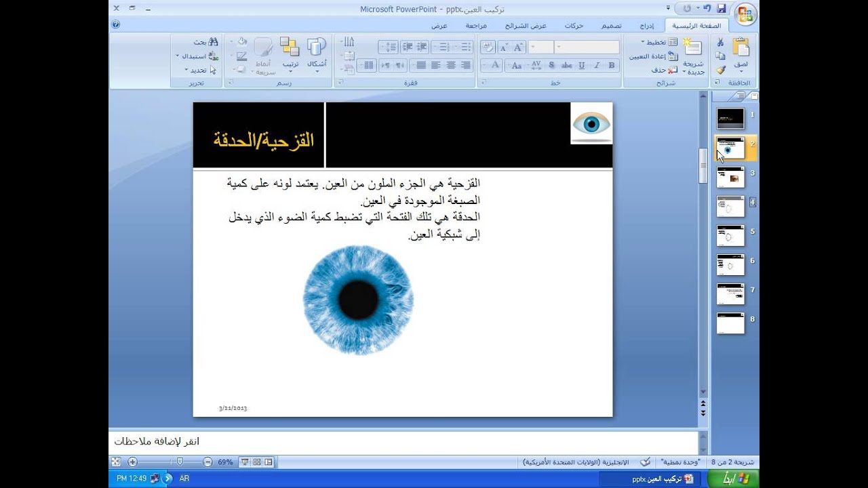Click the AR language bar indicator

point(184,479)
